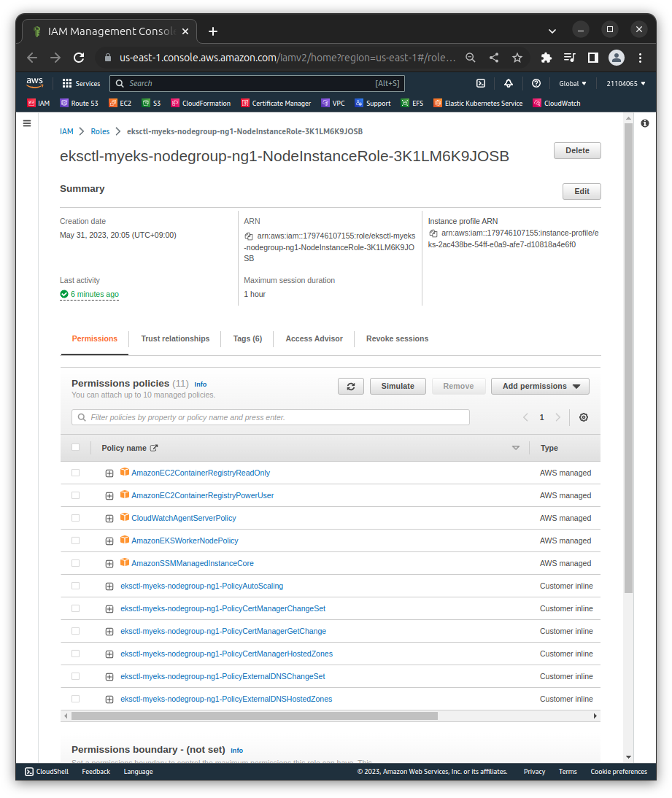The image size is (672, 798).
Task: Bookmark this page with star icon
Action: (x=517, y=58)
